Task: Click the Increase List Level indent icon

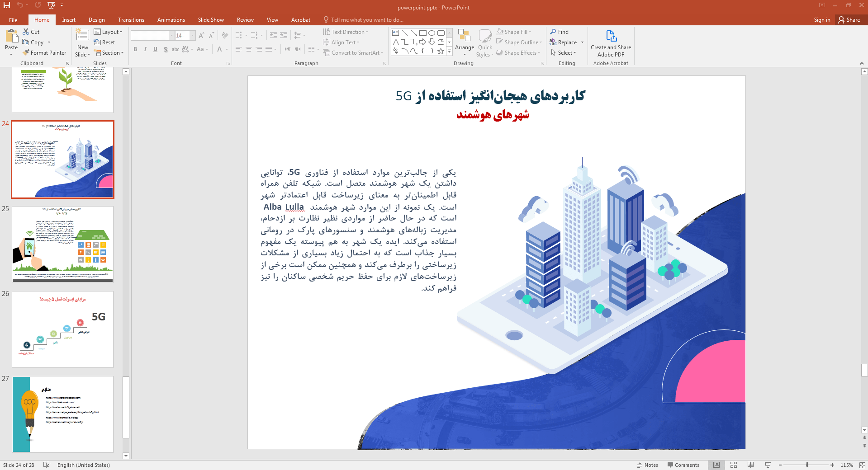Action: pos(284,35)
